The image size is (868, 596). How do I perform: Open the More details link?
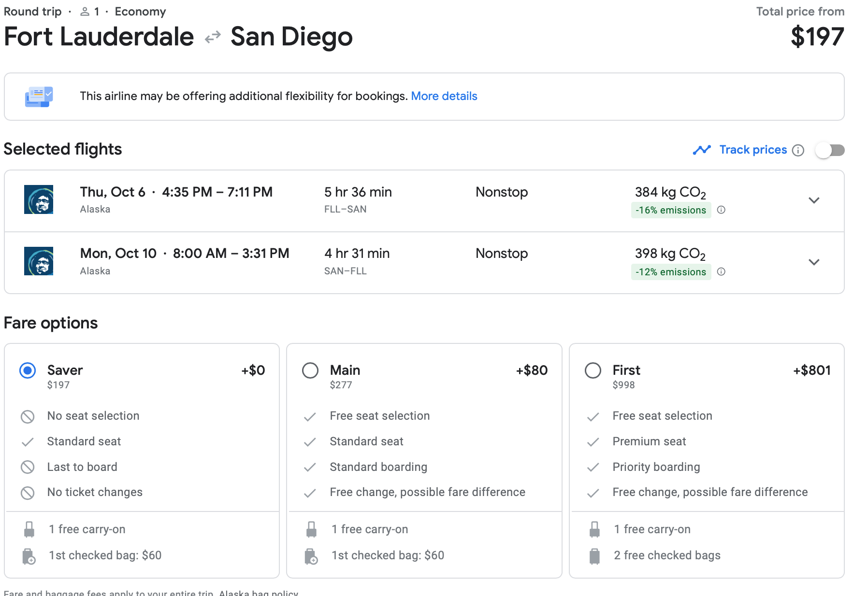tap(444, 96)
